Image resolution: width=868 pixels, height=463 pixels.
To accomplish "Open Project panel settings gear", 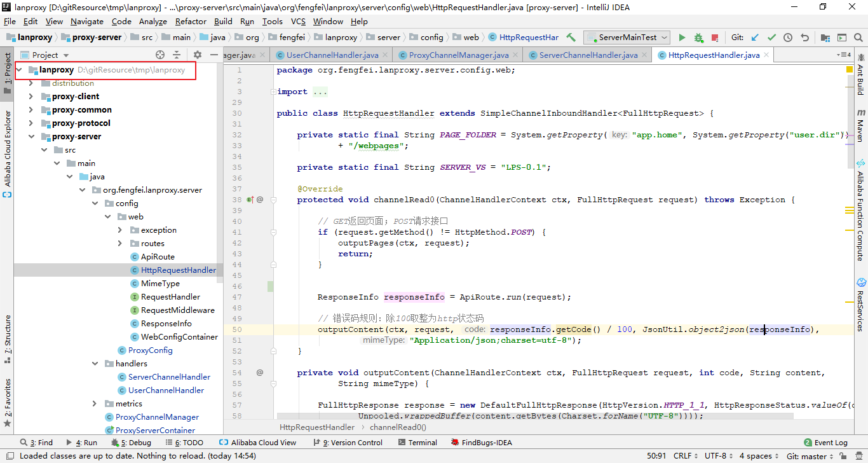I will click(x=198, y=55).
